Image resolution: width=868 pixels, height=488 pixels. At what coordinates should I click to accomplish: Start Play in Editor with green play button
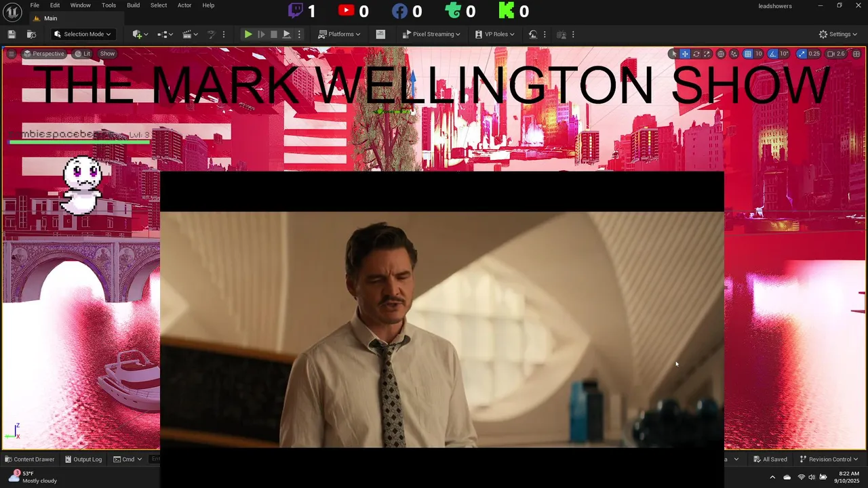248,35
